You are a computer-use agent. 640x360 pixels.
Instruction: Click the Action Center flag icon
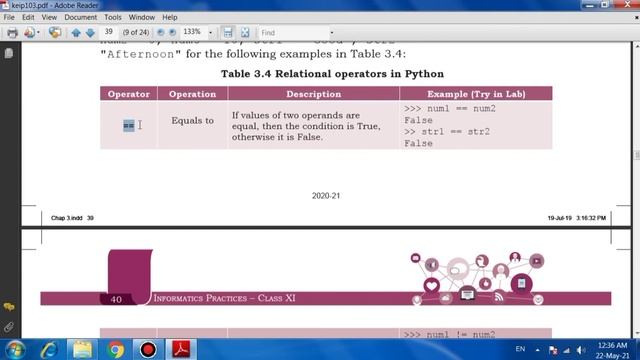coord(553,350)
